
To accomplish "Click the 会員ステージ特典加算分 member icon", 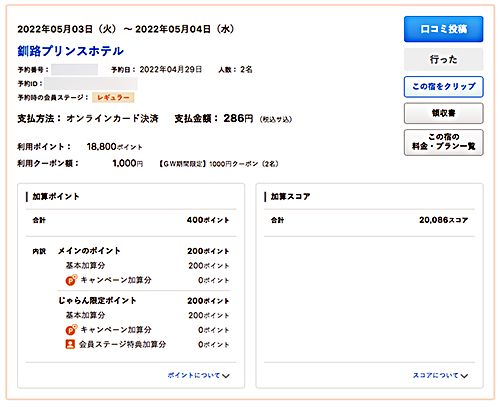I will 70,344.
